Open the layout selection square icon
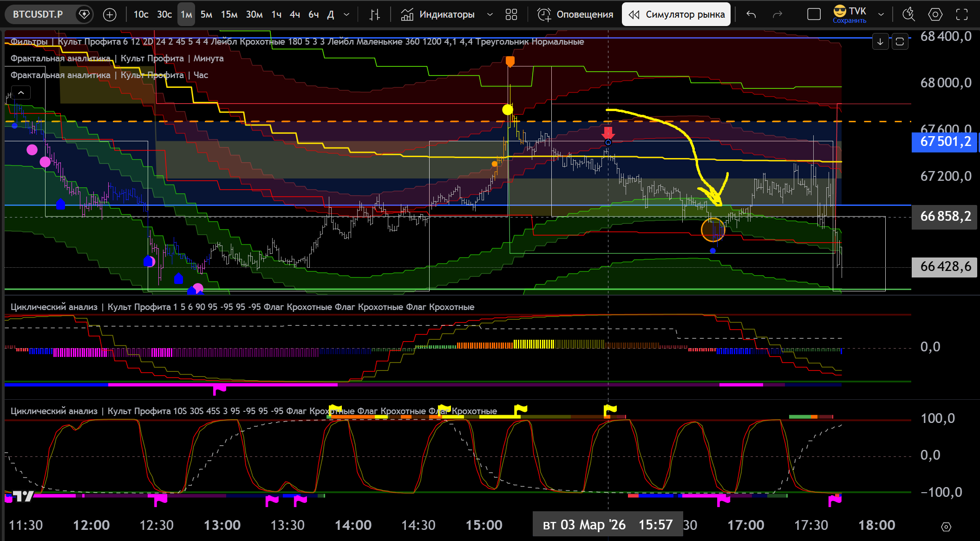The image size is (980, 541). [814, 15]
